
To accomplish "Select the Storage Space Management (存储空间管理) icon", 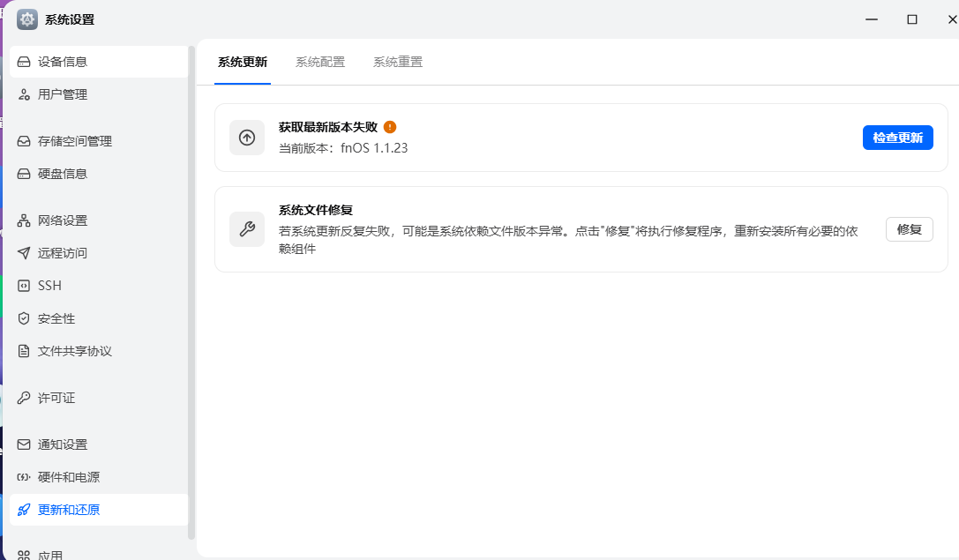I will point(24,141).
